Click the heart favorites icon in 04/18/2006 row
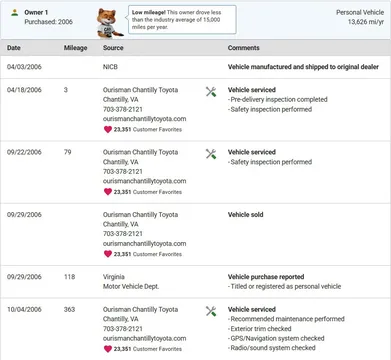 click(108, 129)
